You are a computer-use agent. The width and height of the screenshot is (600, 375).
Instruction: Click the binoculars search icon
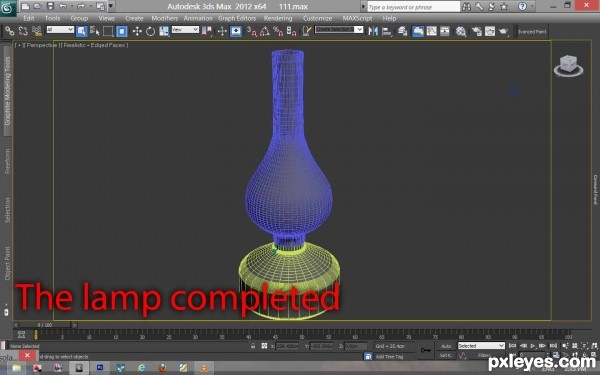click(466, 6)
